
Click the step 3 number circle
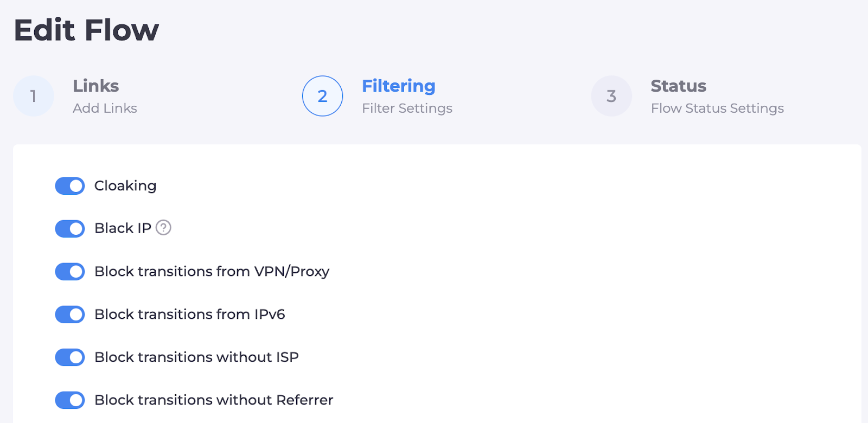coord(611,96)
